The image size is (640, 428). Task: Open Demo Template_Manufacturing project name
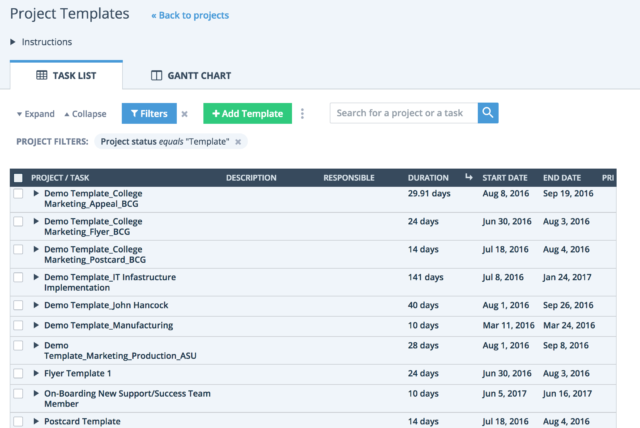click(109, 325)
